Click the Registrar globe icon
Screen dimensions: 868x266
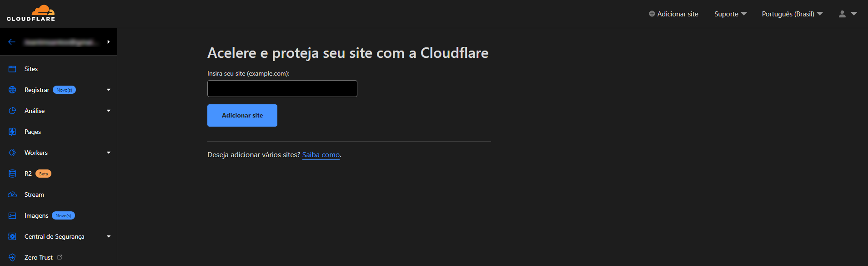coord(12,90)
